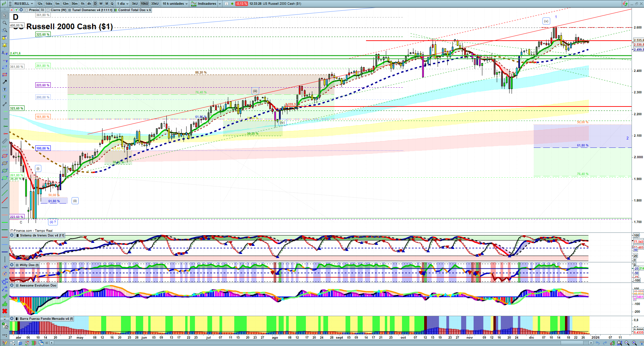This screenshot has height=346, width=644.
Task: Select the green checkmark drawing tool
Action: click(5, 296)
